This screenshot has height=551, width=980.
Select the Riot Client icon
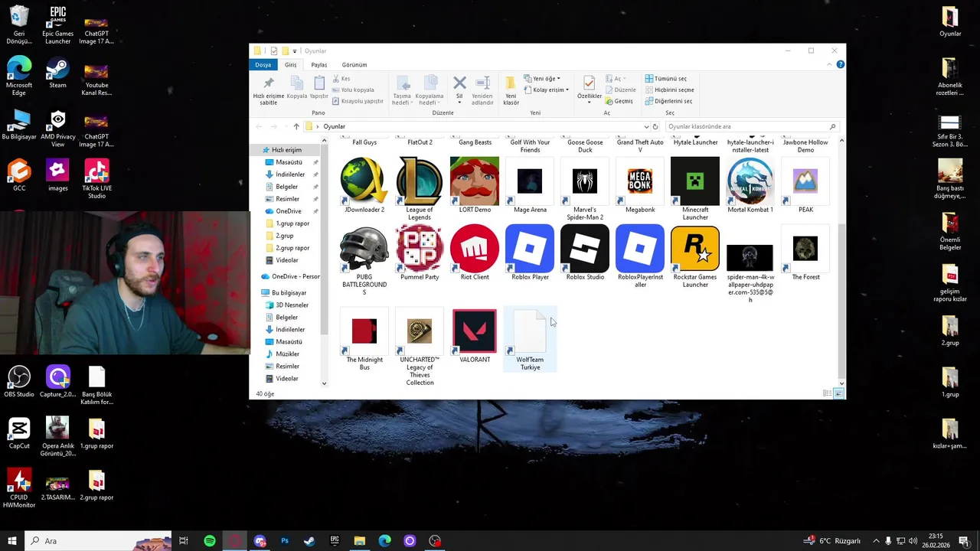(x=475, y=253)
